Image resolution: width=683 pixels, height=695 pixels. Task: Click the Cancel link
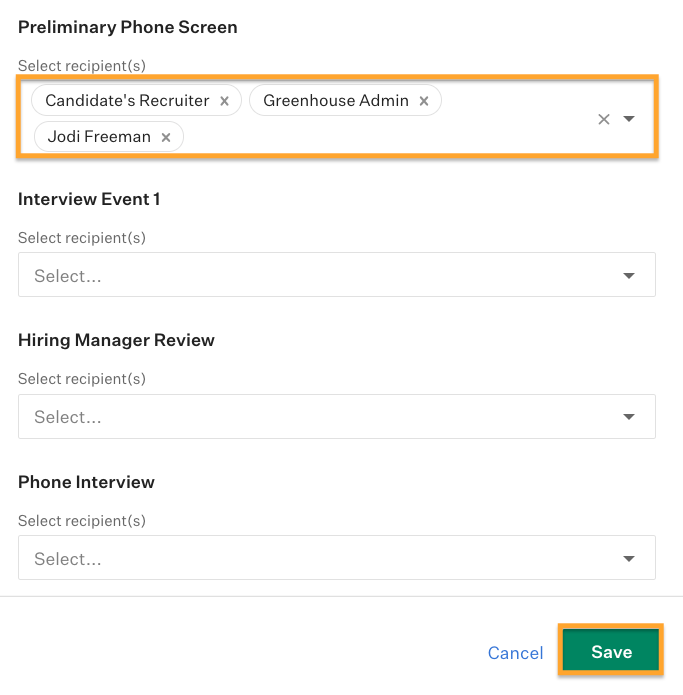tap(515, 653)
